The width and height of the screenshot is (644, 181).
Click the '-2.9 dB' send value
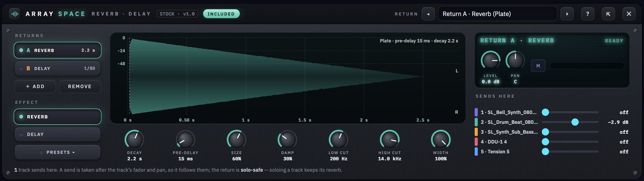[x=618, y=122]
